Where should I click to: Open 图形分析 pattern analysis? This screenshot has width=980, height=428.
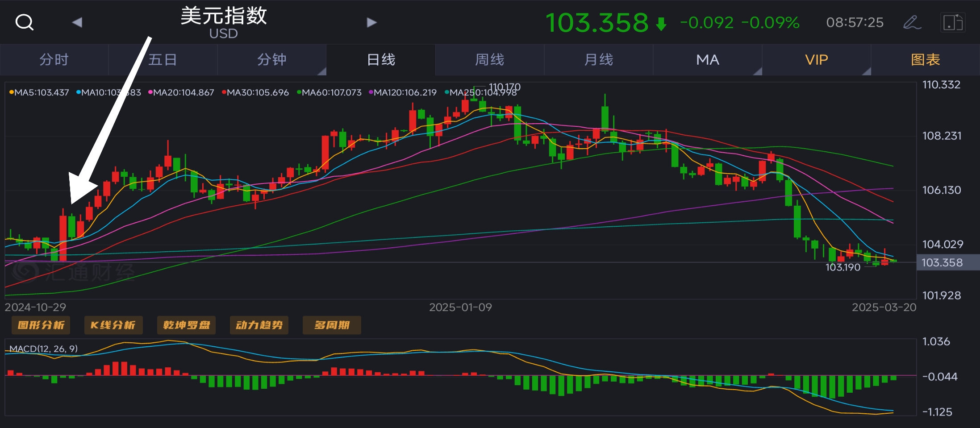click(x=41, y=325)
